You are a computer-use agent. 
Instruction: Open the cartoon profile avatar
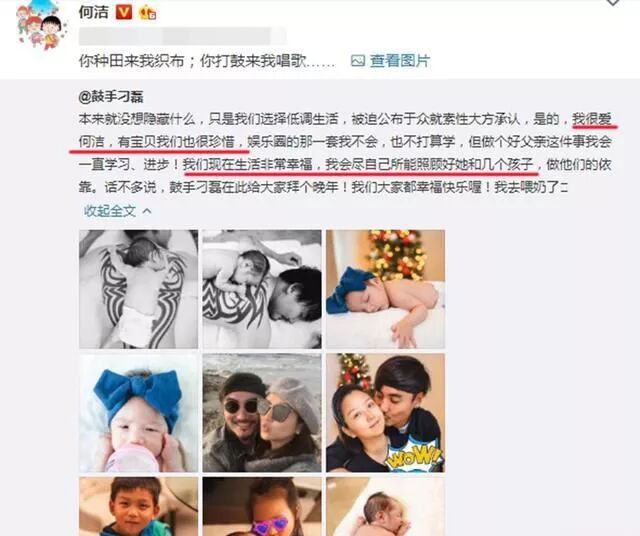[x=41, y=25]
